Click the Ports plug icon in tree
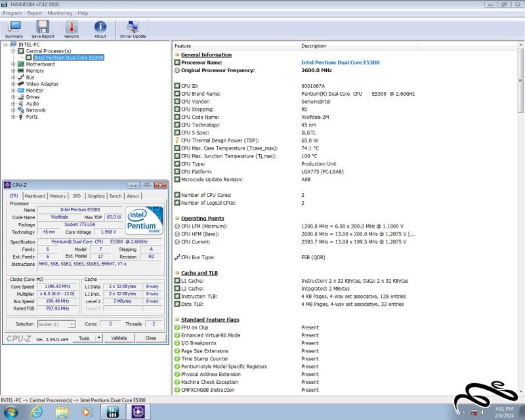This screenshot has height=420, width=525. pos(21,117)
